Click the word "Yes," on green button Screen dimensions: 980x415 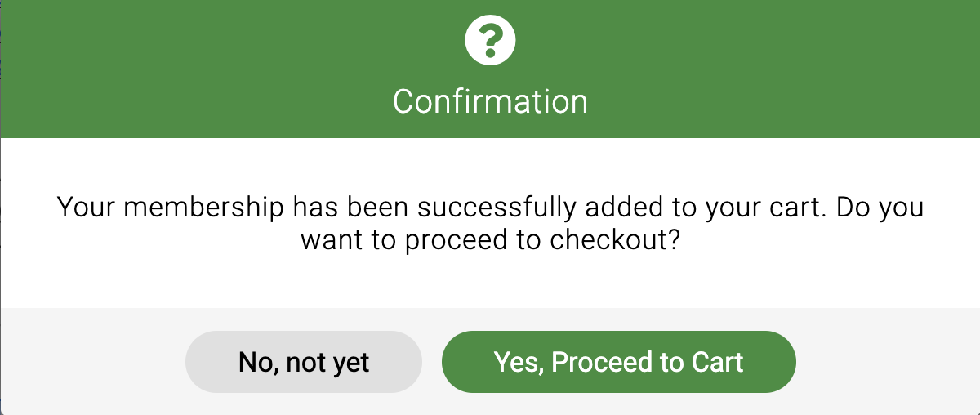coord(519,362)
